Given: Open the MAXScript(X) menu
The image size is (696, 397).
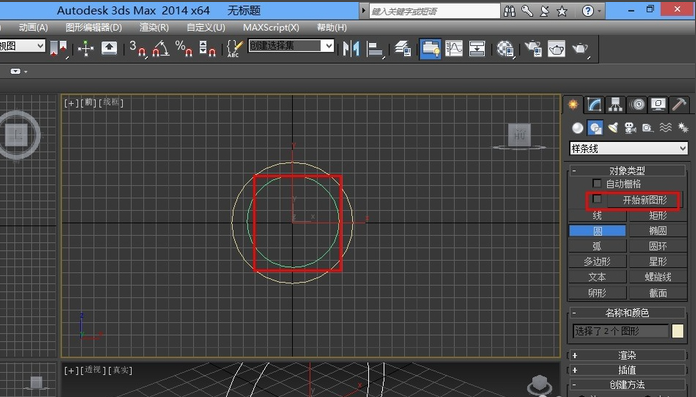Looking at the screenshot, I should click(x=271, y=28).
